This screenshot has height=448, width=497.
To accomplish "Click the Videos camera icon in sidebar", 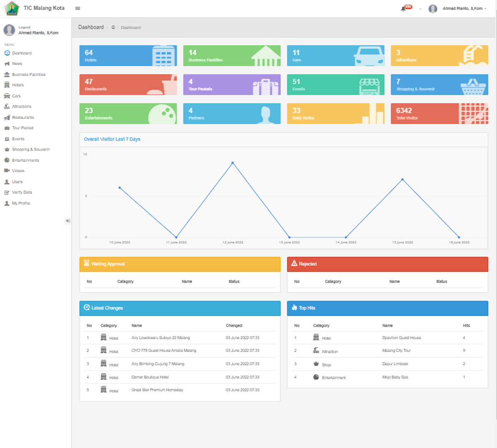I will (x=7, y=171).
